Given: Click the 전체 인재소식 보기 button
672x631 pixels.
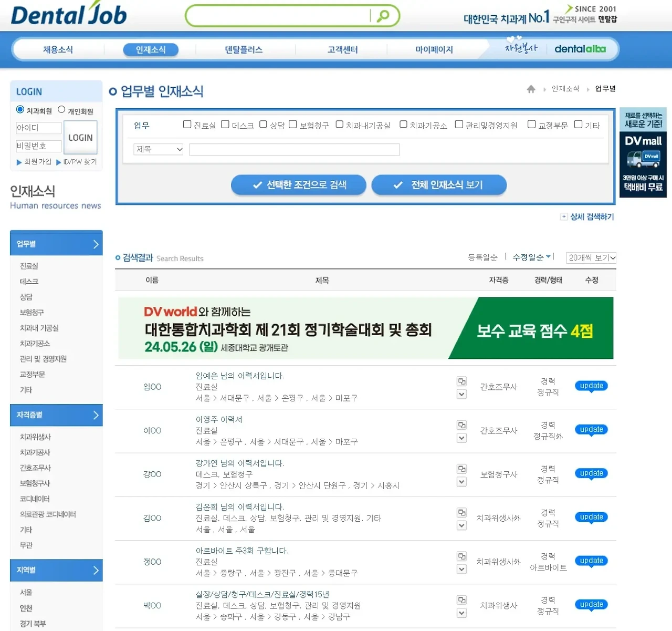Looking at the screenshot, I should (x=439, y=184).
